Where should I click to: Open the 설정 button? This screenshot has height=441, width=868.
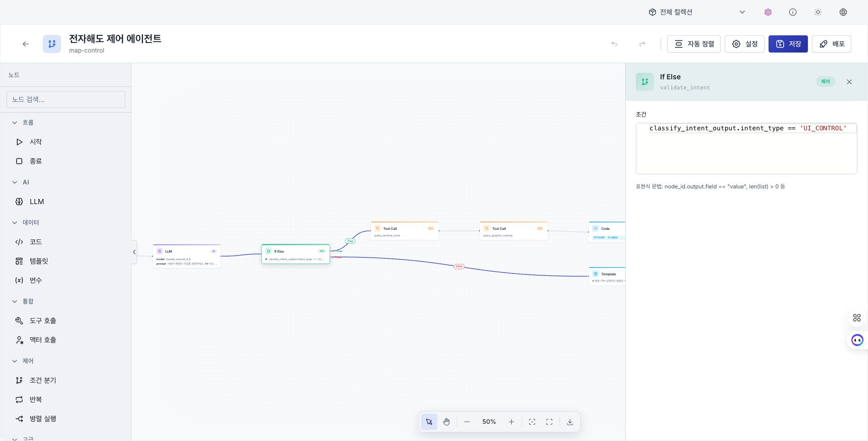click(744, 44)
